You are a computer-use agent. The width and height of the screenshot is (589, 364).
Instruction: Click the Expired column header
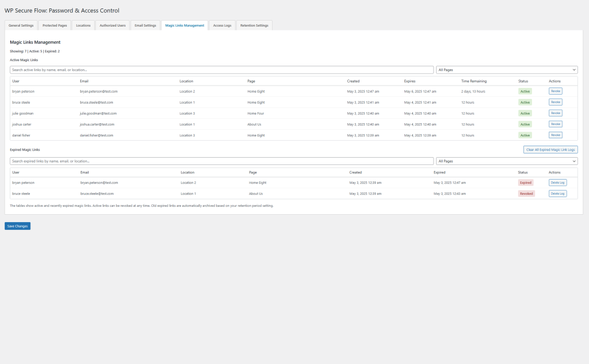pyautogui.click(x=440, y=172)
